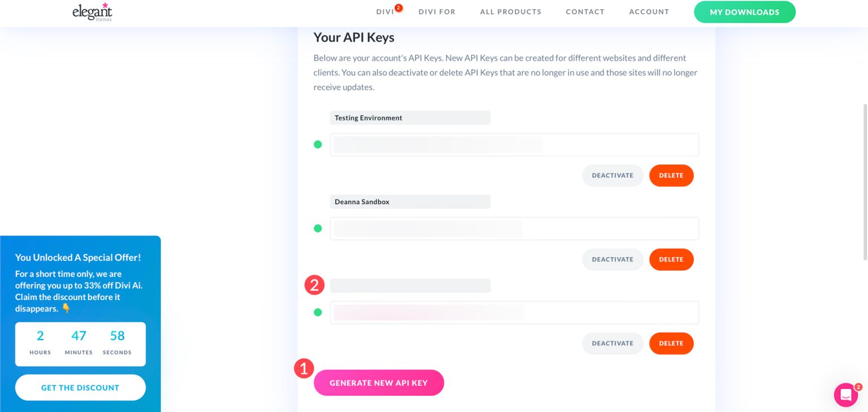This screenshot has height=412, width=868.
Task: Click the green status dot on the unnamed key
Action: pyautogui.click(x=318, y=312)
